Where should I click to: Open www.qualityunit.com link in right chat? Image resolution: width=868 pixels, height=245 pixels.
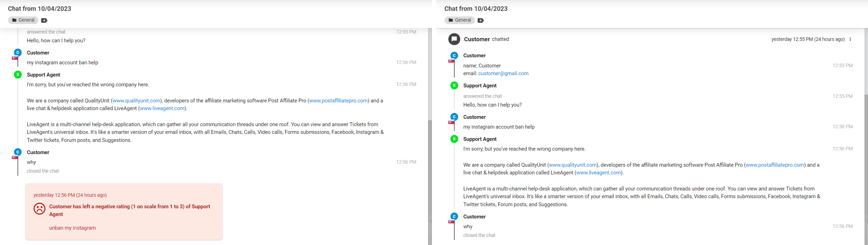point(573,165)
